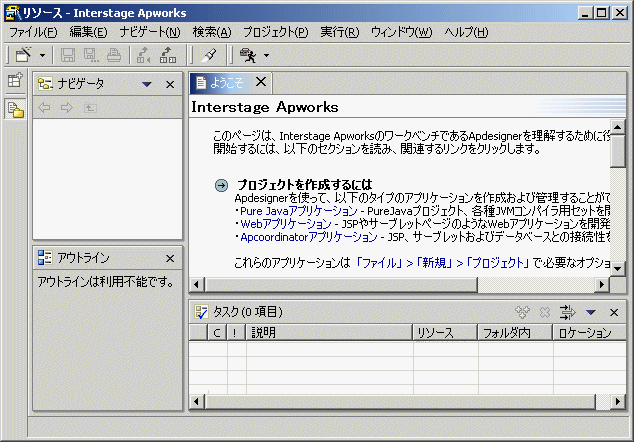Close the ようこそ tab
Image resolution: width=634 pixels, height=442 pixels.
tap(261, 82)
